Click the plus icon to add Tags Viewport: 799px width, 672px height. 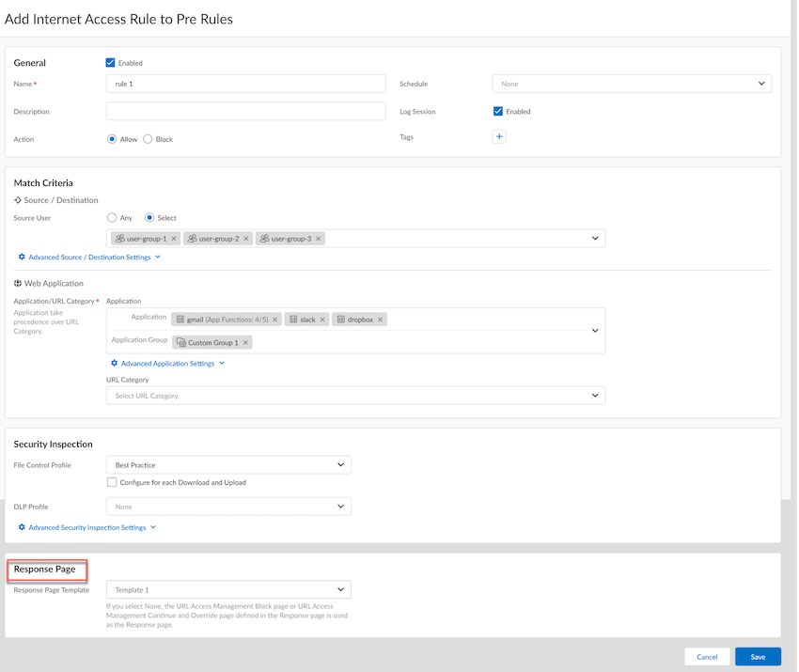[499, 137]
